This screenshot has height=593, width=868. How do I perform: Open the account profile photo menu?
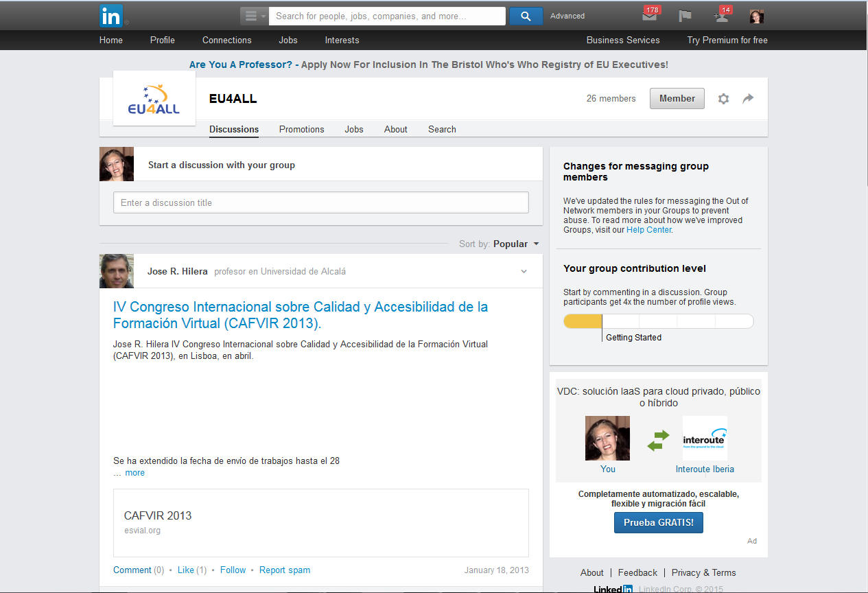click(756, 16)
